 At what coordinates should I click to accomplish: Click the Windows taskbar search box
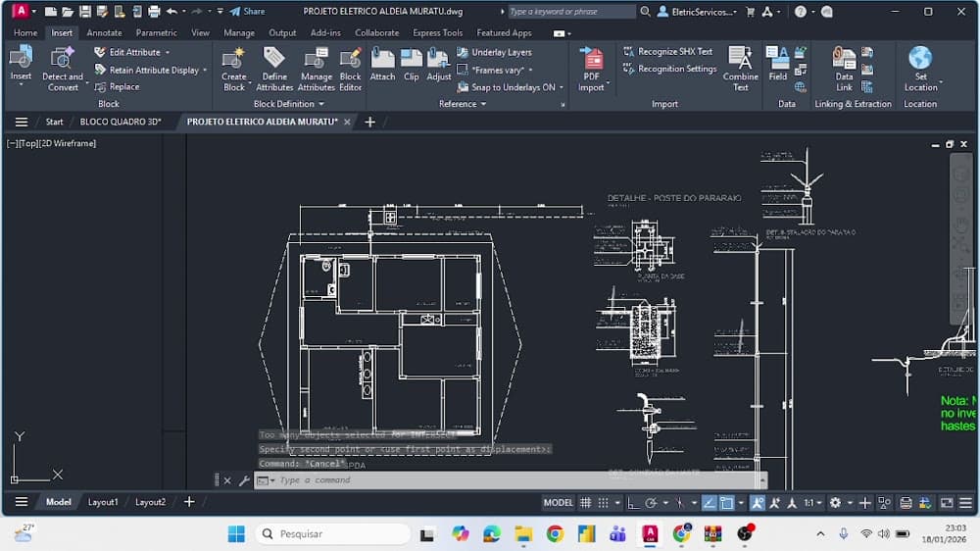click(332, 534)
